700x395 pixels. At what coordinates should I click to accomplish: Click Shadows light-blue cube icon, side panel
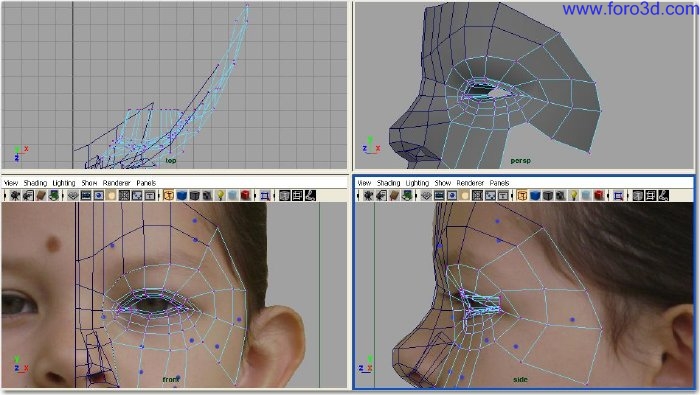(x=586, y=195)
